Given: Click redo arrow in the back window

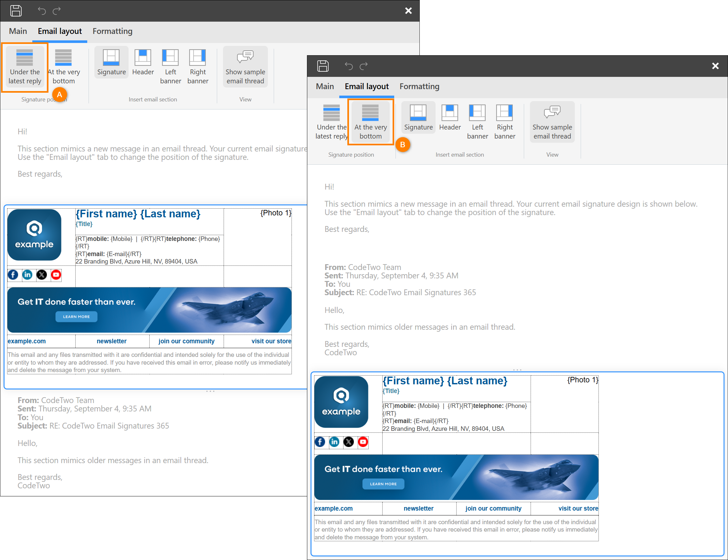Looking at the screenshot, I should click(x=57, y=11).
